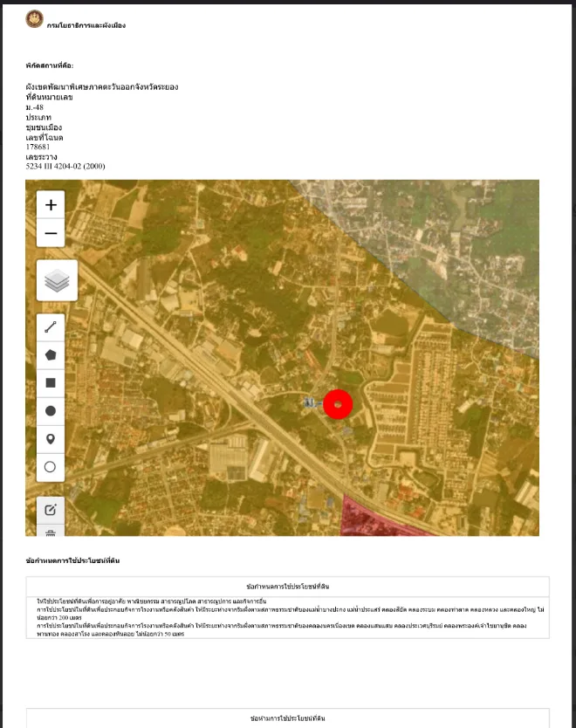Click the กรมโยธาธิการและผังเมือง header text
Screen dimensions: 576x728
86,25
